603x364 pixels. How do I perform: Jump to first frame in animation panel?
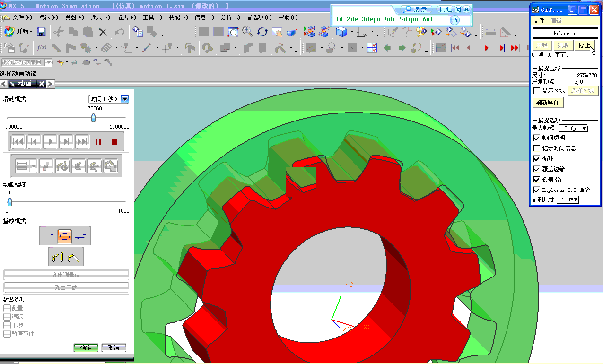click(x=18, y=141)
